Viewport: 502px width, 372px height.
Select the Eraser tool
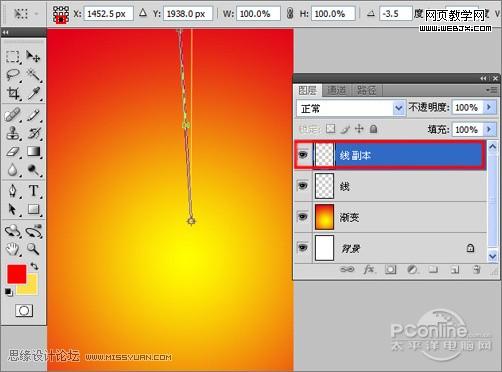[13, 152]
